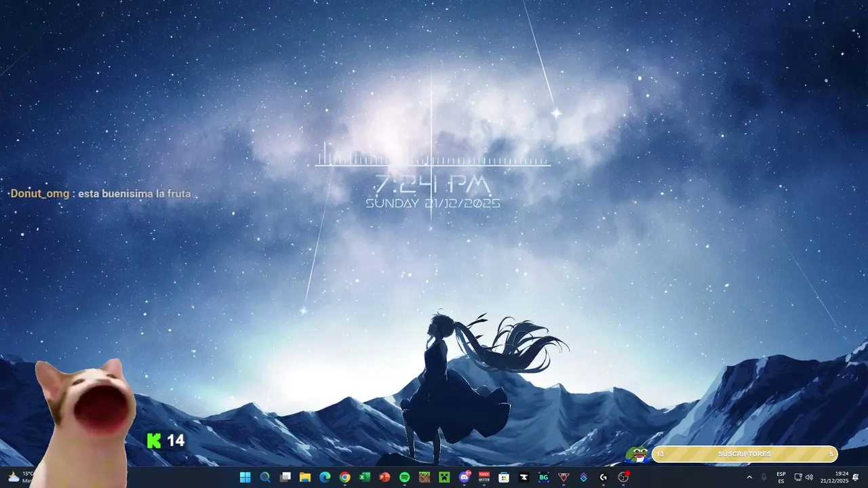Click the 7:24 PM desktop clock

[x=433, y=184]
